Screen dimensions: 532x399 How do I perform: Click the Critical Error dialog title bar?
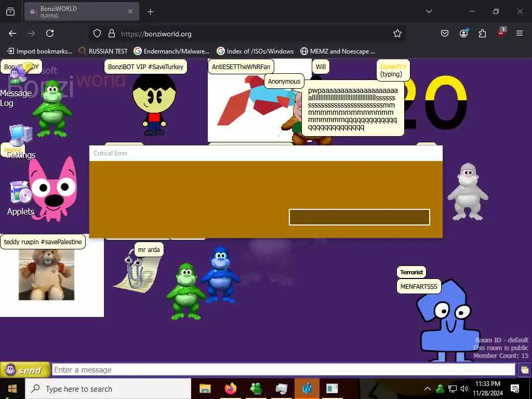266,153
